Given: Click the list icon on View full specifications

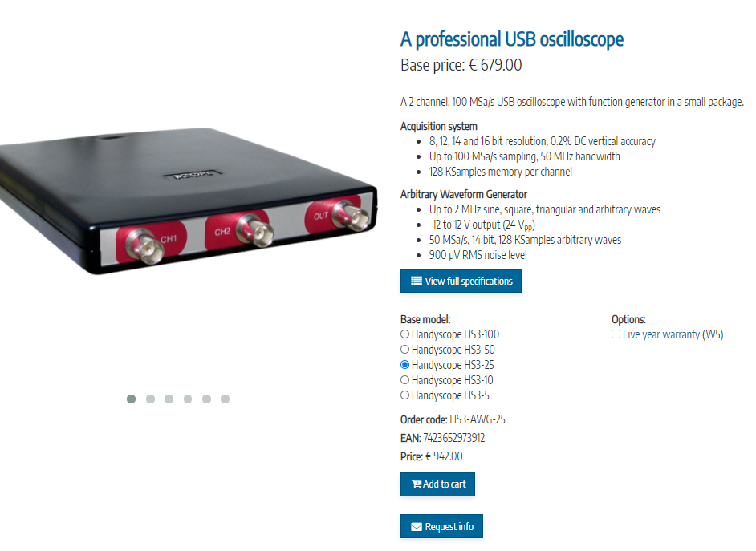Looking at the screenshot, I should pos(416,281).
